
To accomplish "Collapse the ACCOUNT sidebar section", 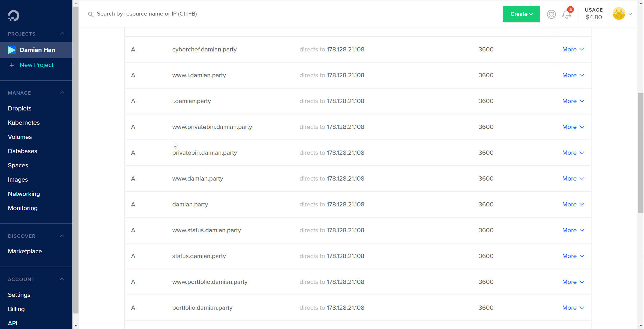I will click(62, 279).
